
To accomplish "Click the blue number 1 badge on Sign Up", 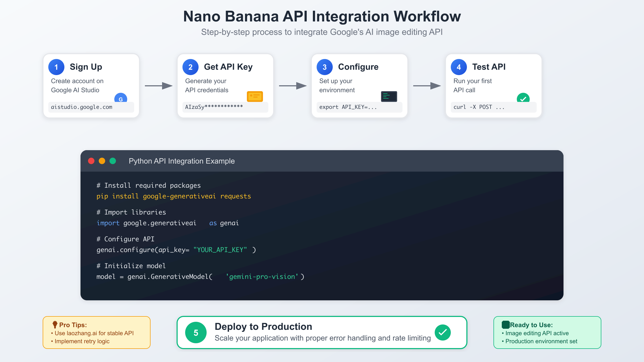I will click(x=56, y=67).
